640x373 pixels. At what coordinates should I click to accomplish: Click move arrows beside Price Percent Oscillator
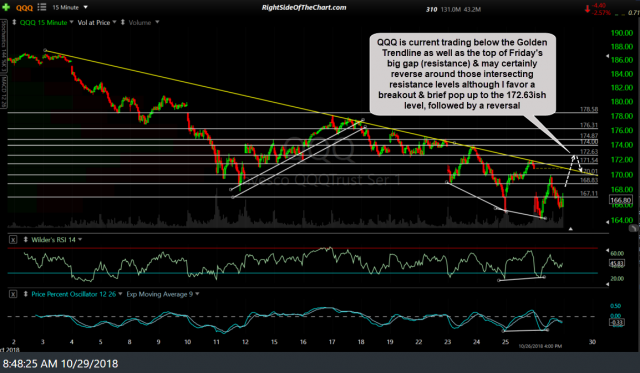tap(26, 294)
